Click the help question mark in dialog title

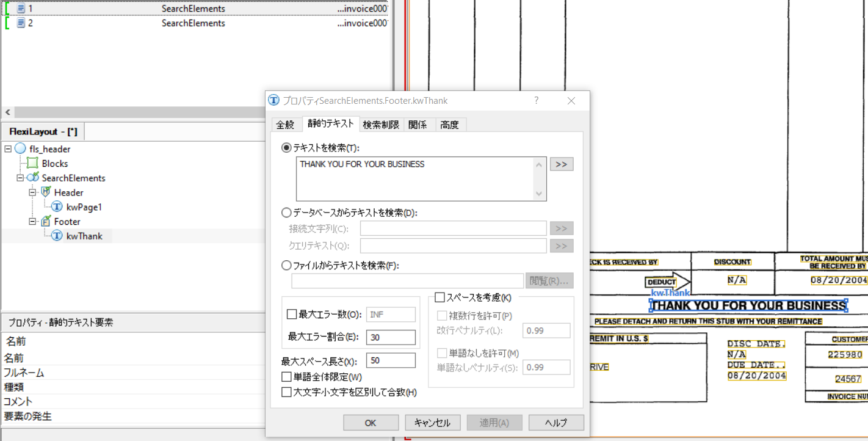pyautogui.click(x=537, y=100)
